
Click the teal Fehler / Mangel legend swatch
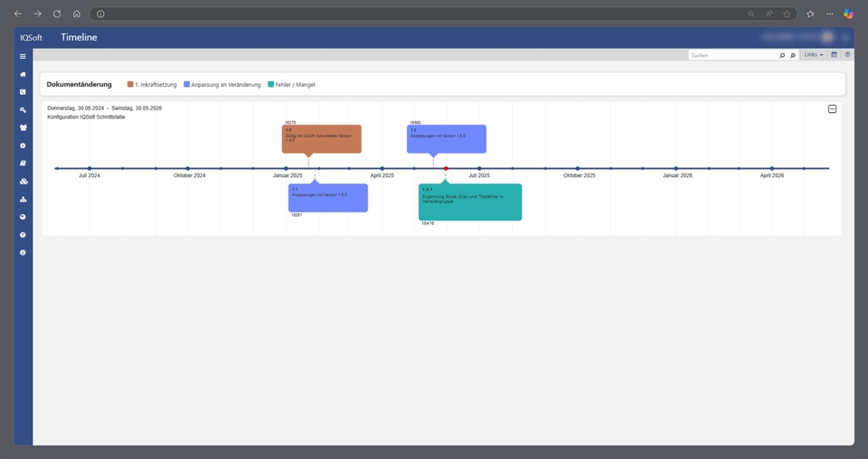[270, 84]
